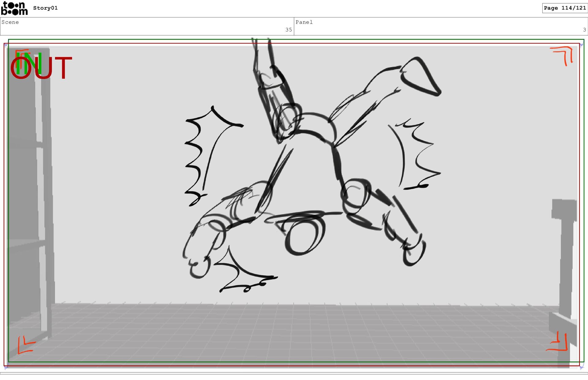Click the Page 114/121 indicator box

pos(564,8)
